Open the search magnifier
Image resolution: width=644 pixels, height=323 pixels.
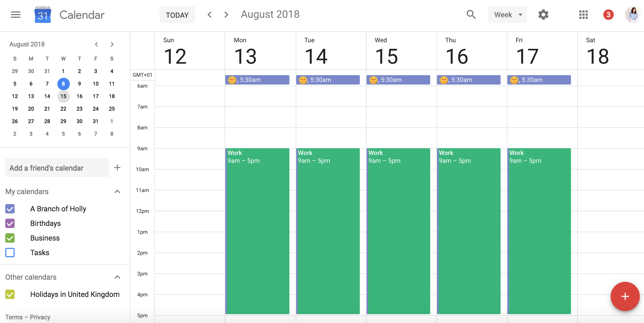click(471, 15)
